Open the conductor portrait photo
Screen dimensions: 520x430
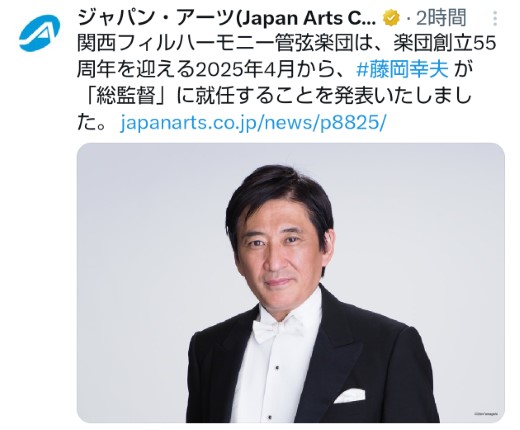point(291,283)
